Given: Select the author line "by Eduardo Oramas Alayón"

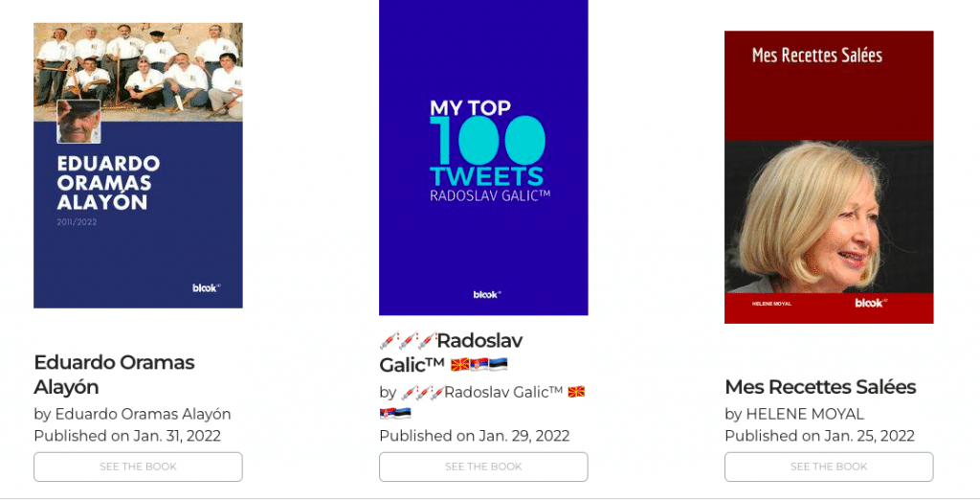Looking at the screenshot, I should [132, 414].
